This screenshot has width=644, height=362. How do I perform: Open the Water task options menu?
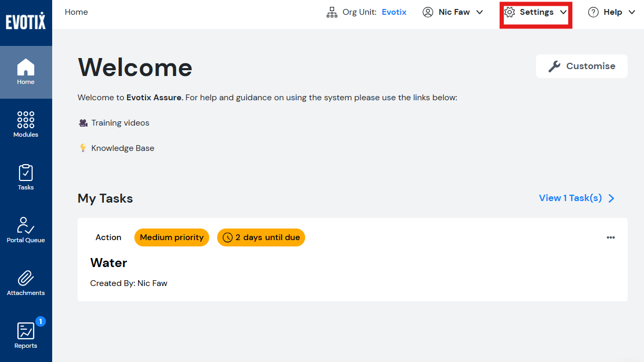pos(611,237)
